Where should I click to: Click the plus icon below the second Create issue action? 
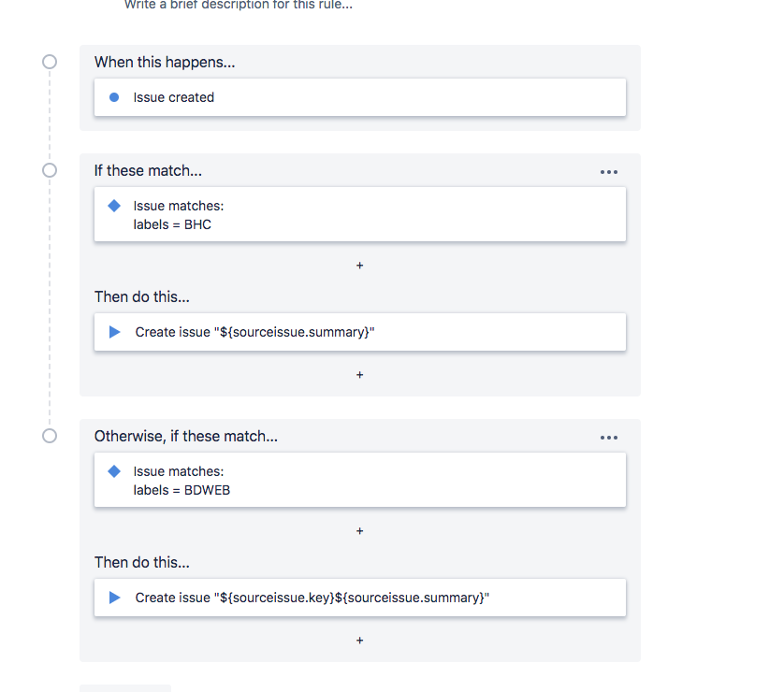coord(359,640)
